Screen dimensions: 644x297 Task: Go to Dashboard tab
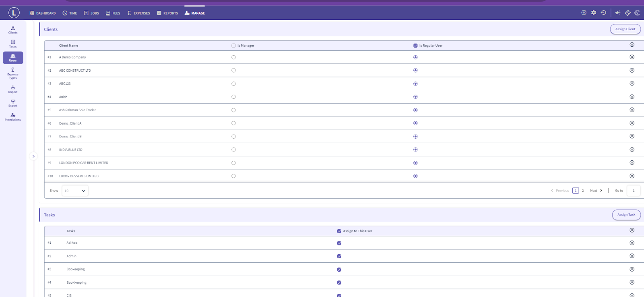[x=43, y=13]
